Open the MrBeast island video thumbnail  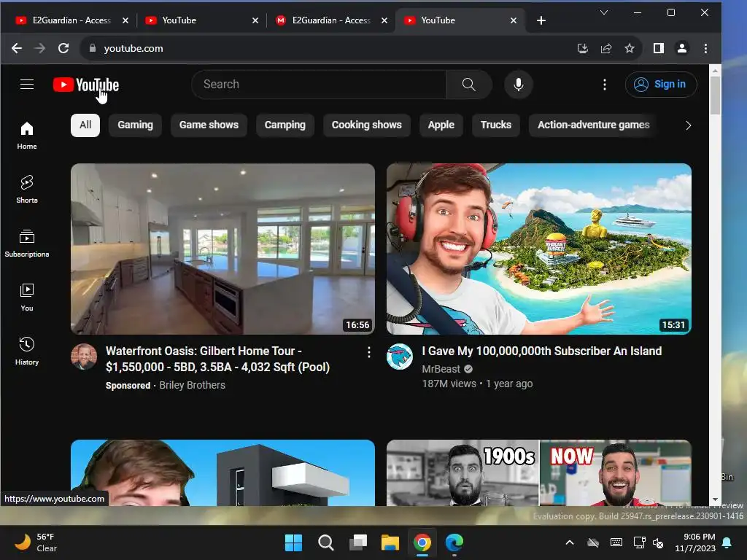[539, 249]
